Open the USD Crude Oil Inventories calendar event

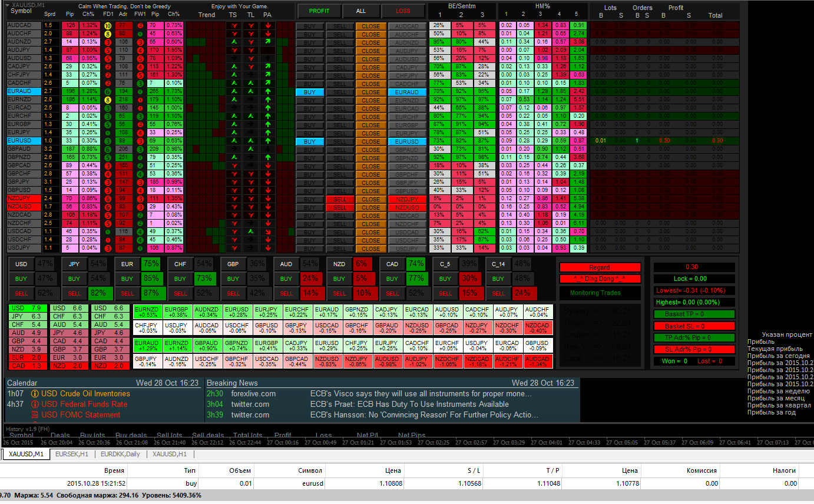[x=85, y=394]
